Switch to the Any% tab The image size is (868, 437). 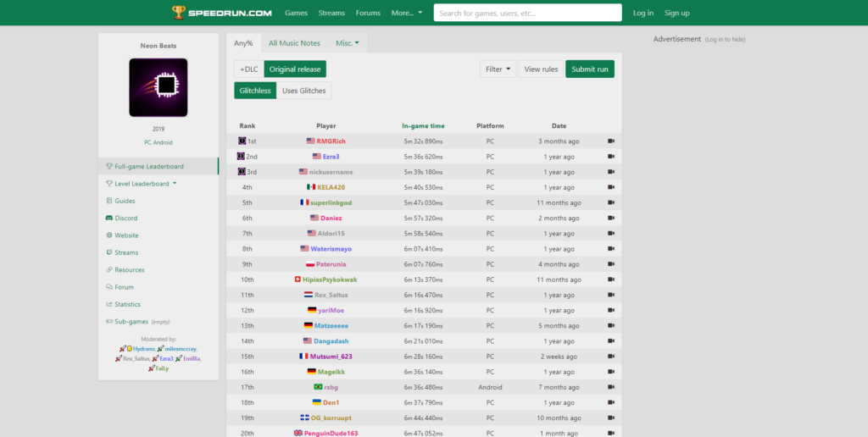coord(243,43)
